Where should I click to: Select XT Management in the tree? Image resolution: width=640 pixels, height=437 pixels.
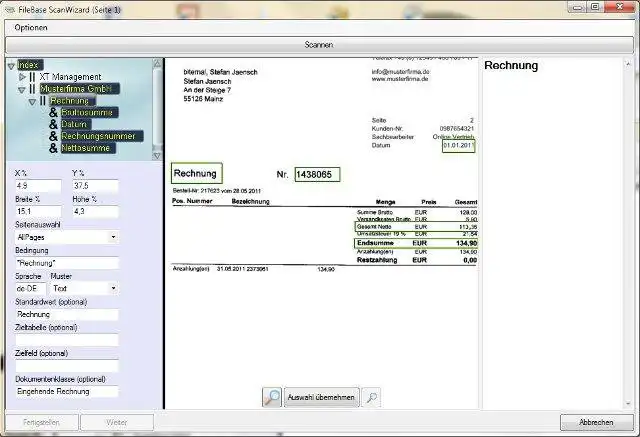[70, 77]
